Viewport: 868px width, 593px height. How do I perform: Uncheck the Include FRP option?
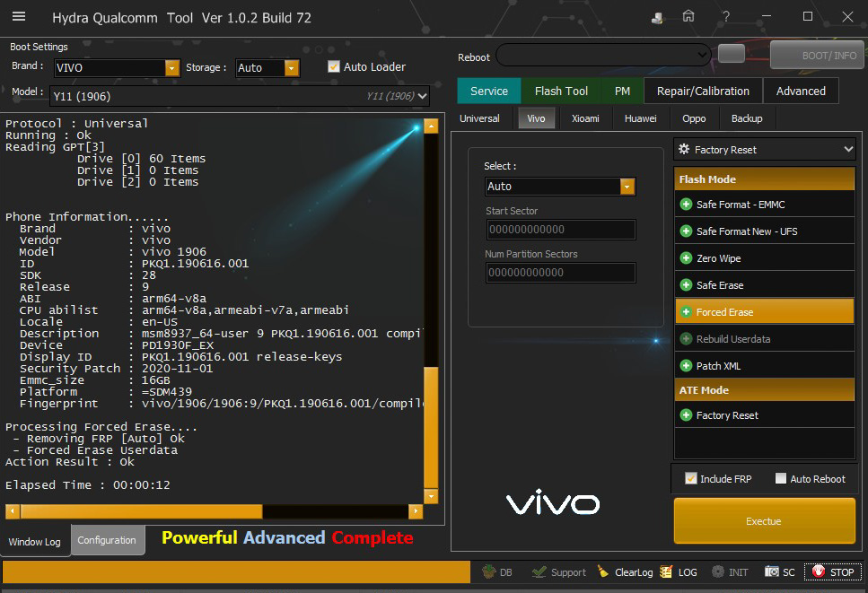[x=690, y=478]
